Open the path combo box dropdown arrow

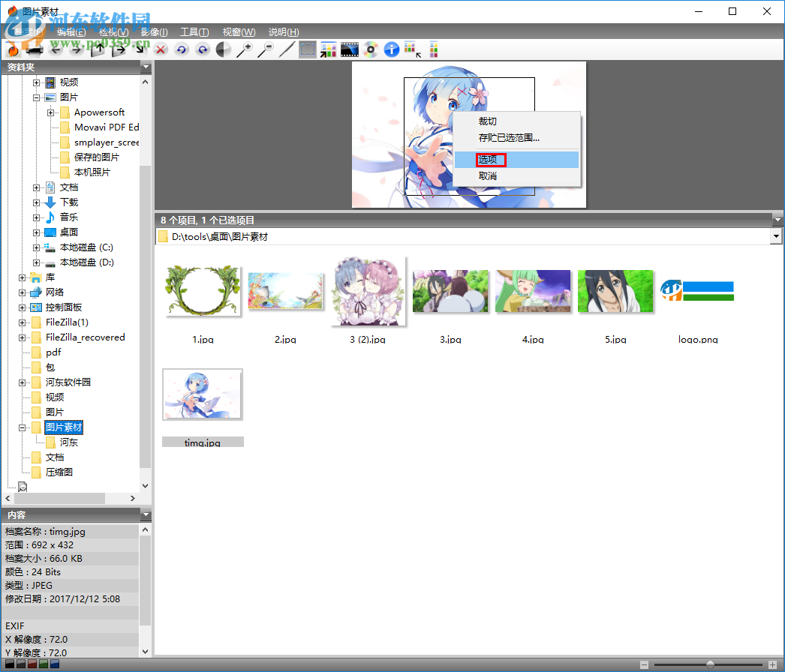click(776, 236)
